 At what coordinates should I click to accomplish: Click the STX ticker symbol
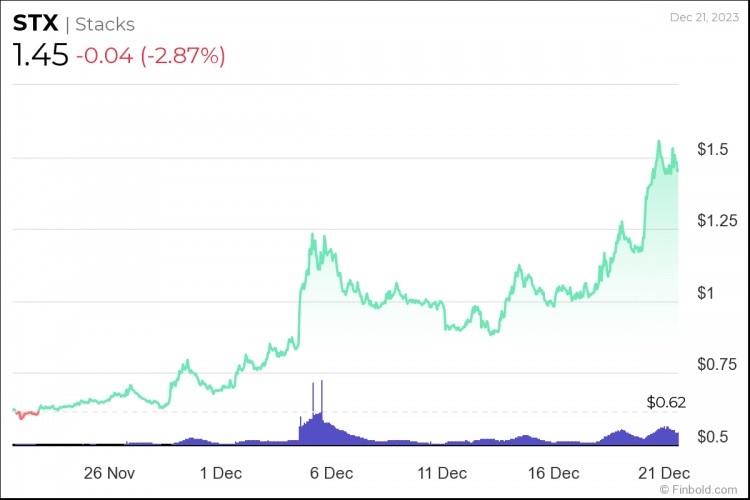[x=34, y=23]
